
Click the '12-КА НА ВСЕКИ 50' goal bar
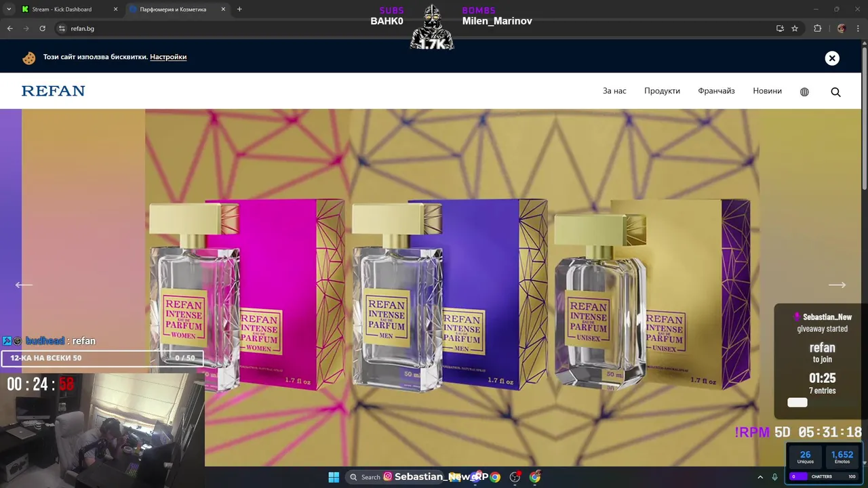click(x=102, y=358)
